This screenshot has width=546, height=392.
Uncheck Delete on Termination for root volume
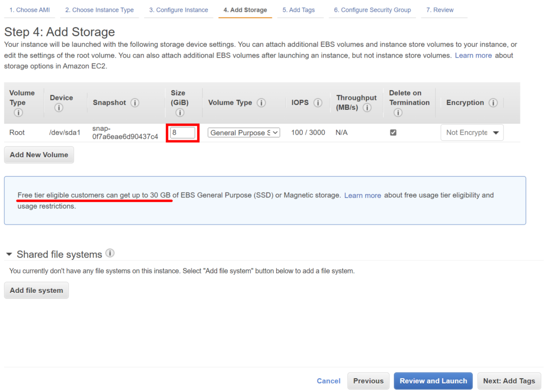393,132
